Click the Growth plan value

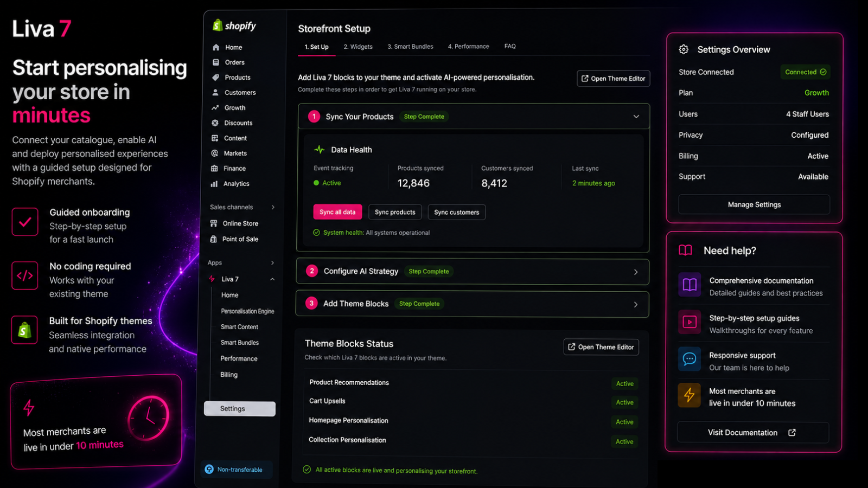click(x=816, y=93)
